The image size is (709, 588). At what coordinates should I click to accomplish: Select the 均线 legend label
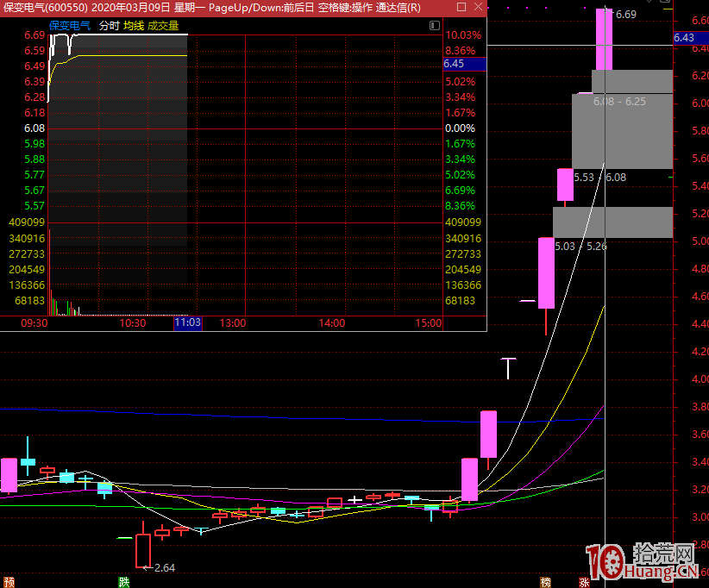point(134,26)
